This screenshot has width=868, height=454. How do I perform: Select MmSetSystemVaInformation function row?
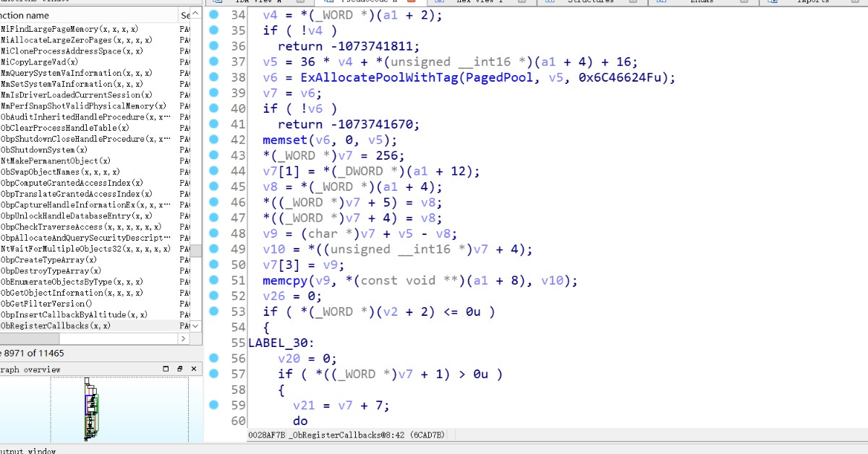[95, 84]
